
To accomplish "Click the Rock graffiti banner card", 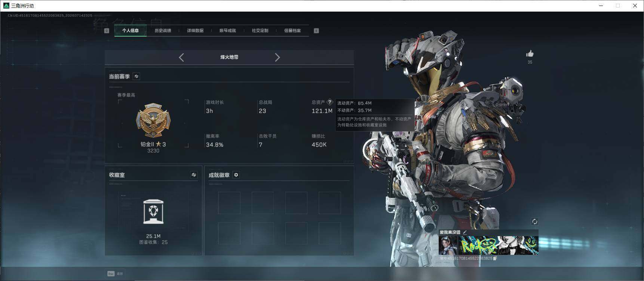I will [x=498, y=245].
